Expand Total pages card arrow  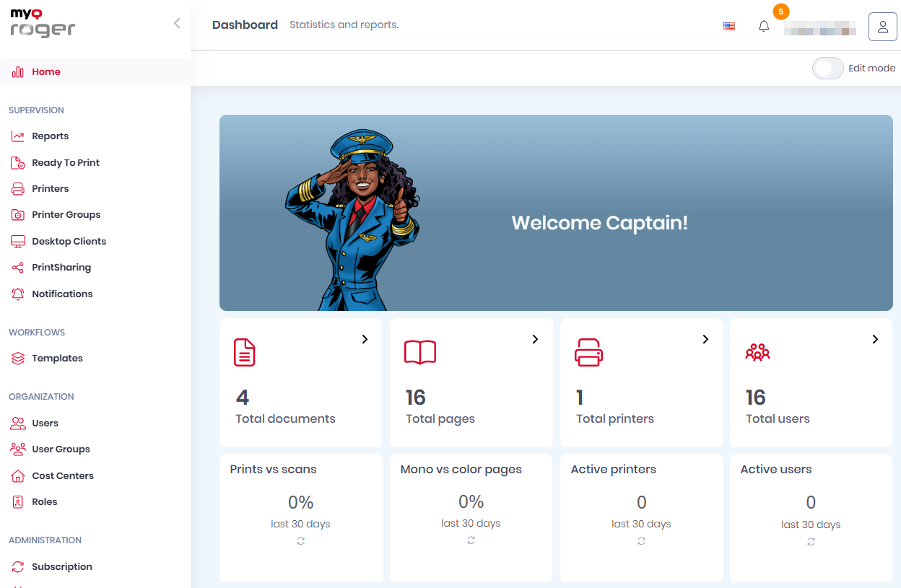(535, 339)
